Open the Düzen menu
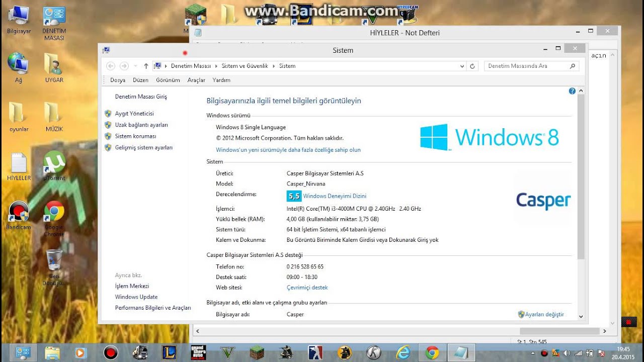644x362 pixels. 141,80
